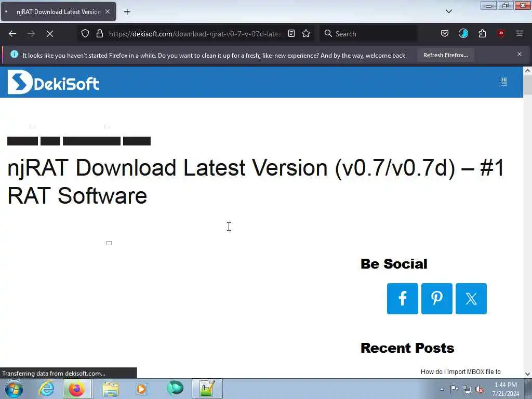Image resolution: width=532 pixels, height=399 pixels.
Task: Click the muted volume tray icon
Action: (x=480, y=390)
